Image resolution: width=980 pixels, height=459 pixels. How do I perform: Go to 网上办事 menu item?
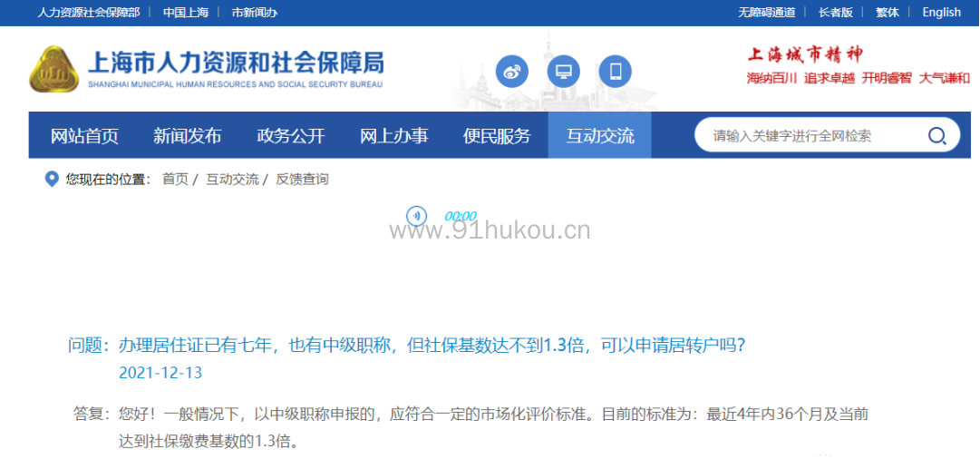coord(393,136)
